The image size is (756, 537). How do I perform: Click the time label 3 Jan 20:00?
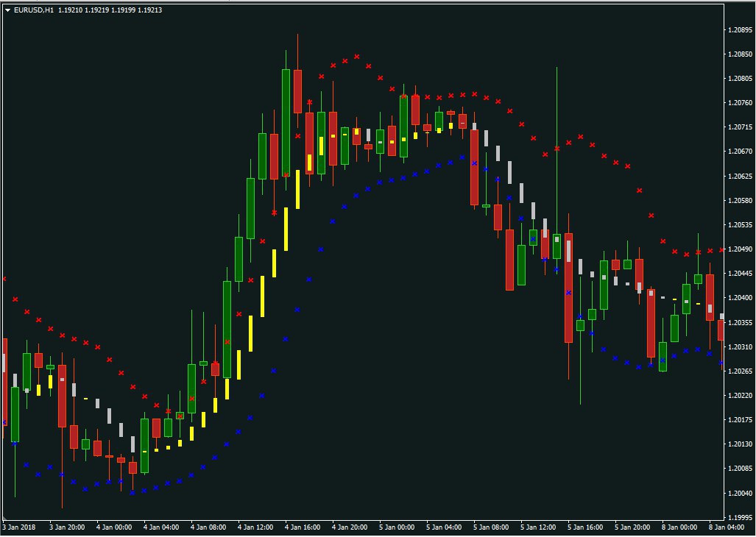(67, 527)
